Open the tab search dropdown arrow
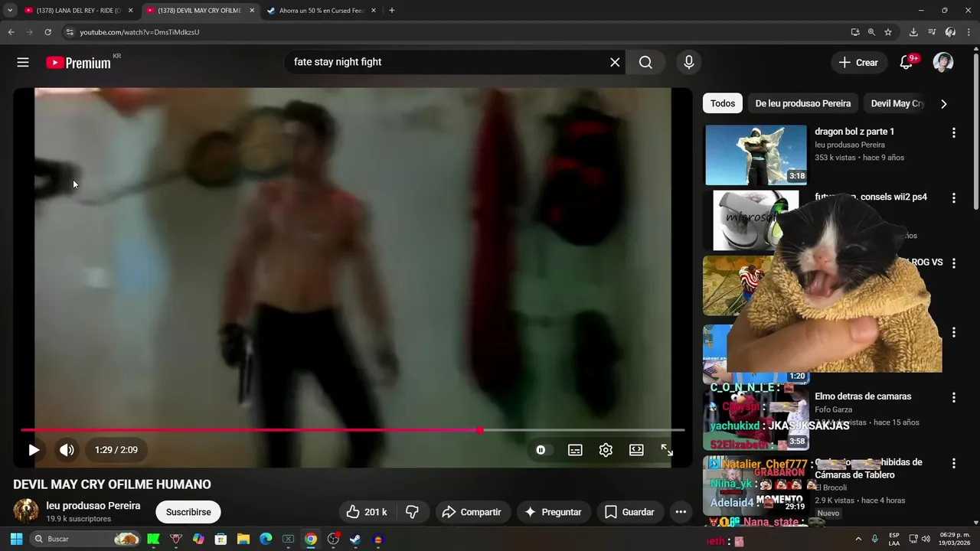Image resolution: width=980 pixels, height=551 pixels. (10, 11)
